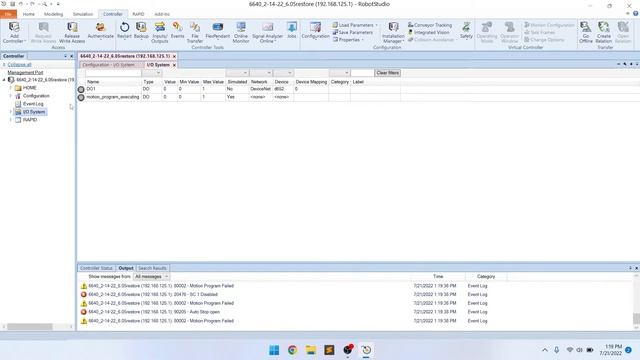Switch to the Controller Status tab

(x=96, y=268)
